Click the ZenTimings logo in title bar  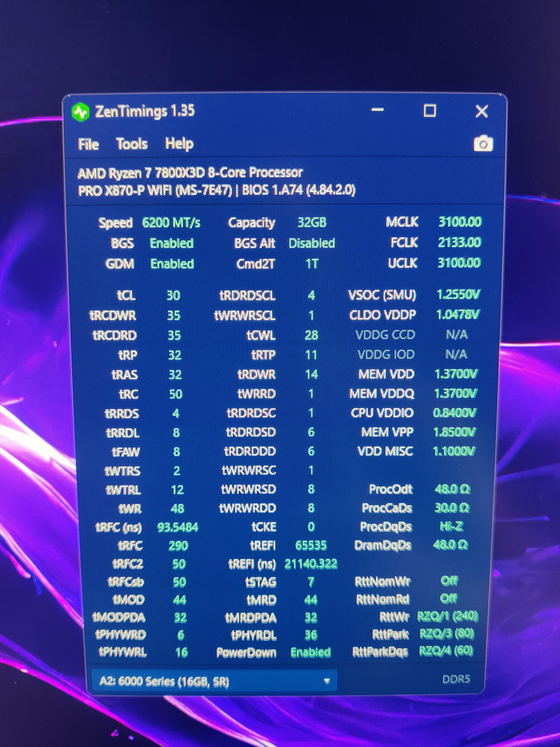81,112
